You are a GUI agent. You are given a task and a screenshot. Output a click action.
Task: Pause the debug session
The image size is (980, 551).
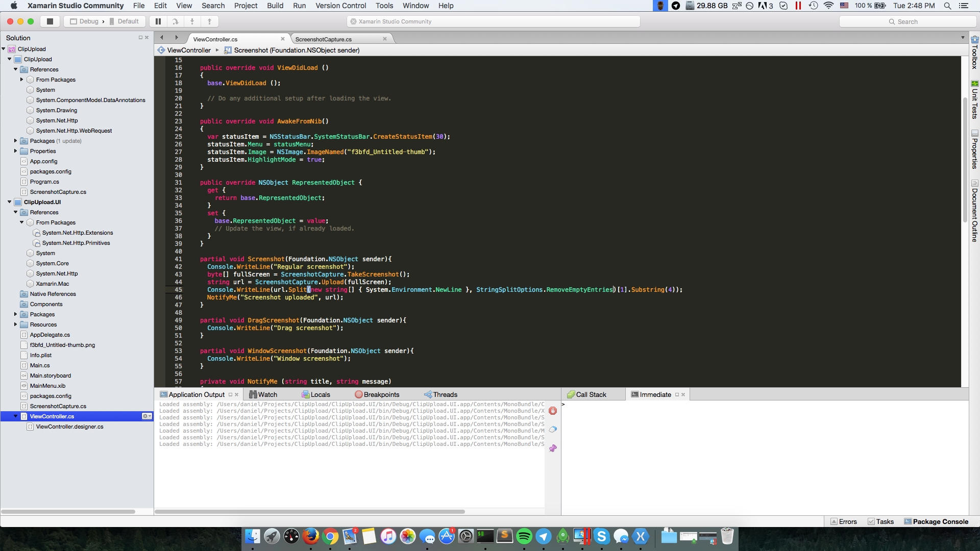[x=158, y=21]
